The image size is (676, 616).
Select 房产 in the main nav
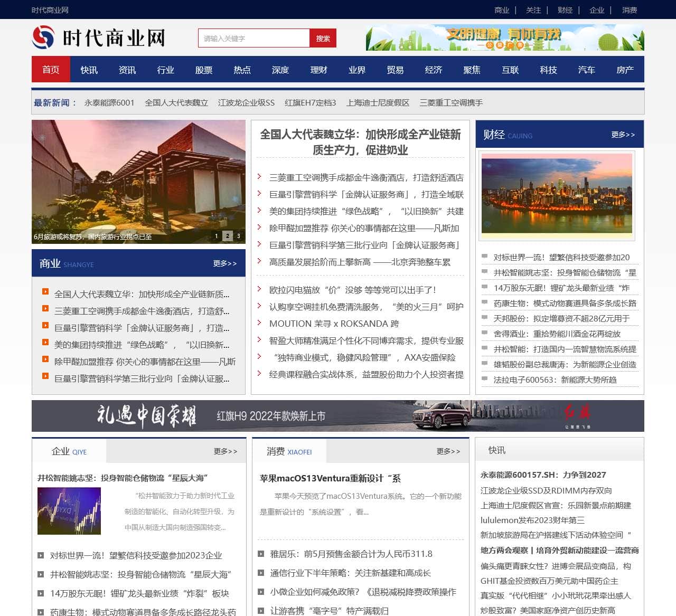(x=625, y=70)
